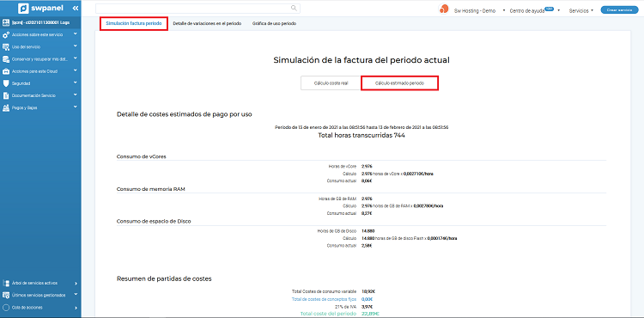Click the Consumo de vCores heading
644x318 pixels.
coord(142,156)
